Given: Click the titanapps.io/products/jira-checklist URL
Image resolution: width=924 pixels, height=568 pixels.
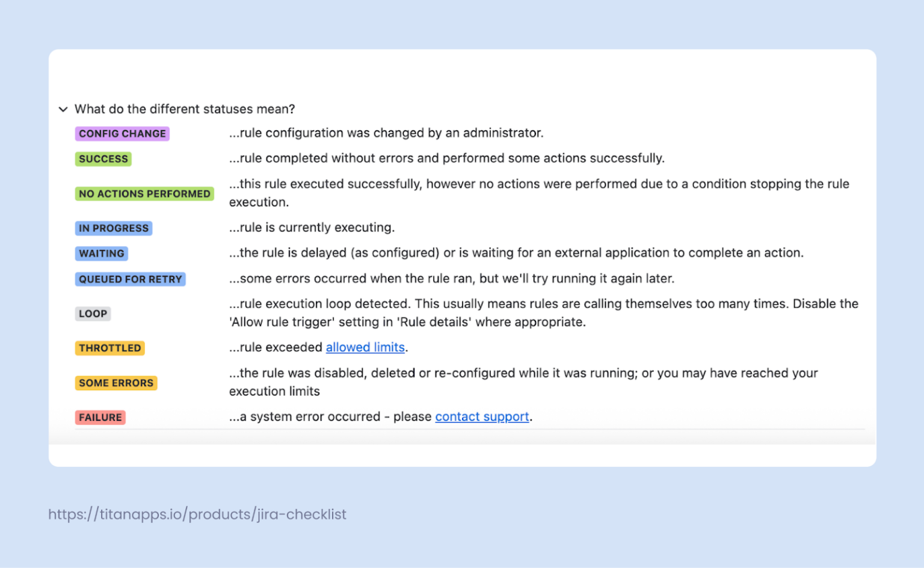Looking at the screenshot, I should tap(197, 515).
